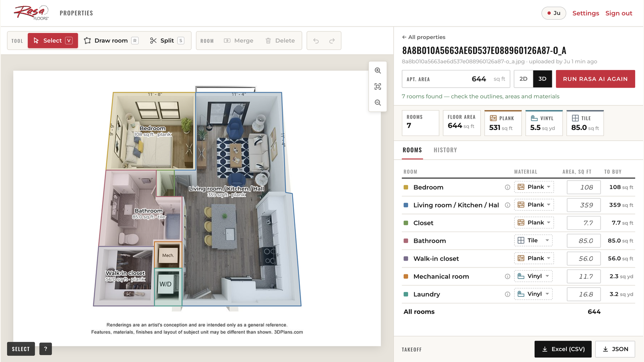
Task: Zoom in on the floor plan
Action: click(x=378, y=70)
